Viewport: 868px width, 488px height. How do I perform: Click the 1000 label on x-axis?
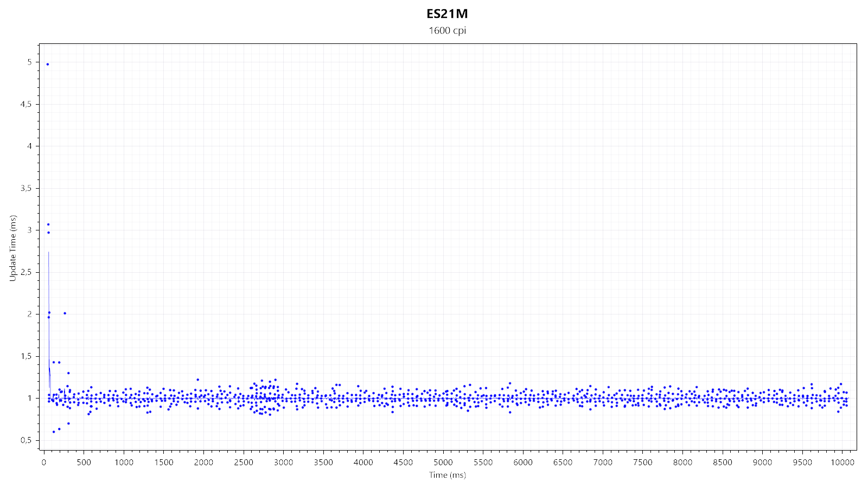point(124,463)
